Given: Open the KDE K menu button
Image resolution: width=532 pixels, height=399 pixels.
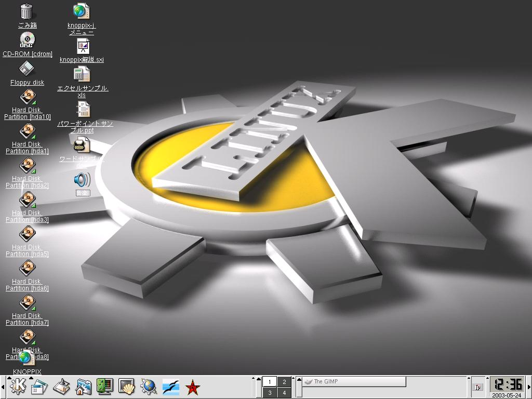Looking at the screenshot, I should [17, 387].
